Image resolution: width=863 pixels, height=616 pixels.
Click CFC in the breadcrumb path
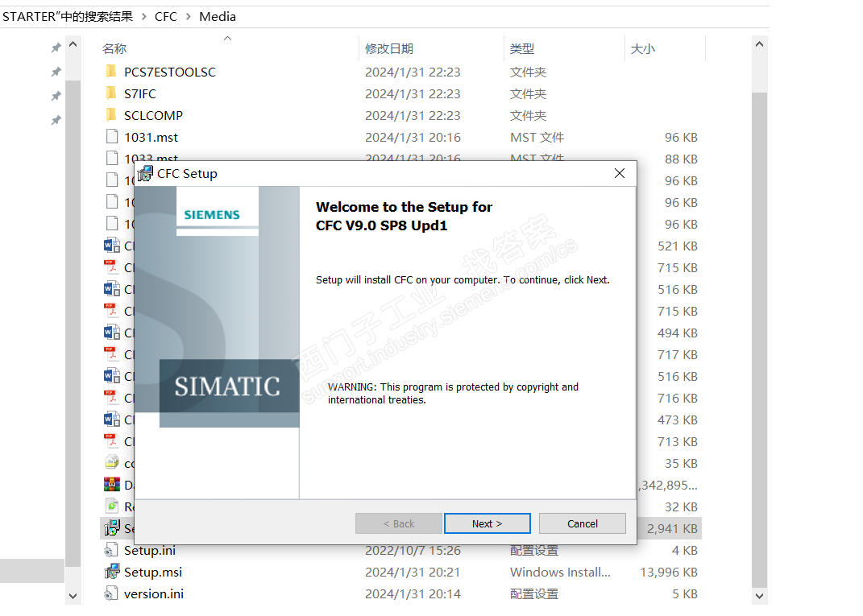tap(166, 16)
